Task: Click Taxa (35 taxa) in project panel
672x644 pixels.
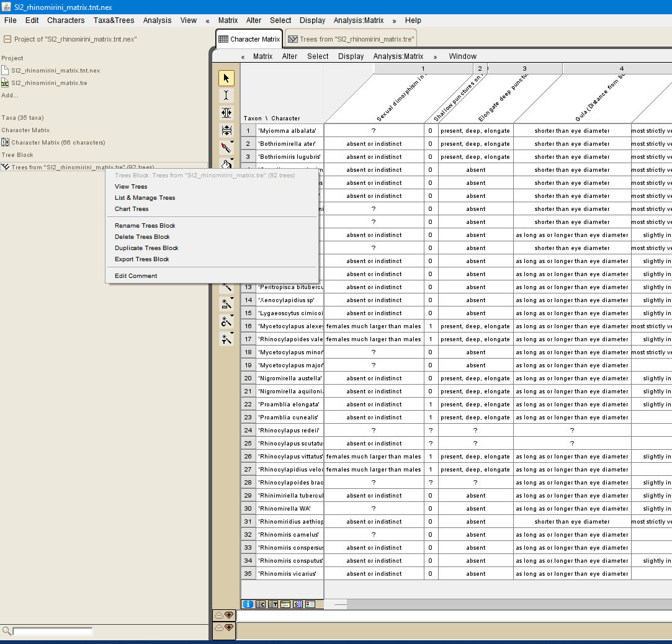Action: [x=22, y=117]
